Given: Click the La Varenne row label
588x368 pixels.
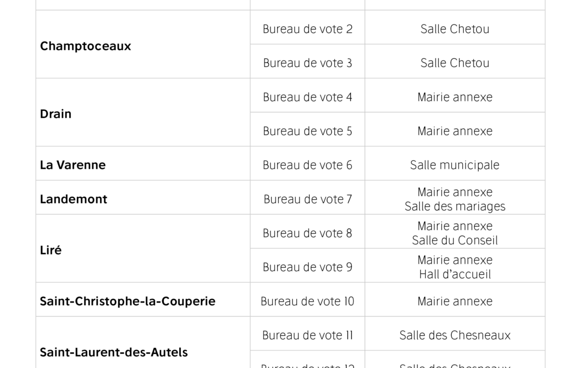Looking at the screenshot, I should (72, 165).
